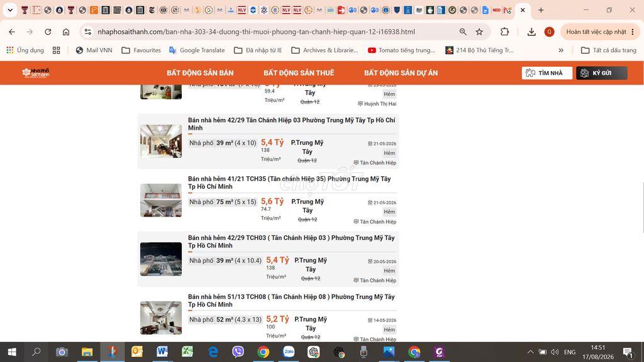644x362 pixels.
Task: View site information icon in address bar
Action: (x=87, y=31)
